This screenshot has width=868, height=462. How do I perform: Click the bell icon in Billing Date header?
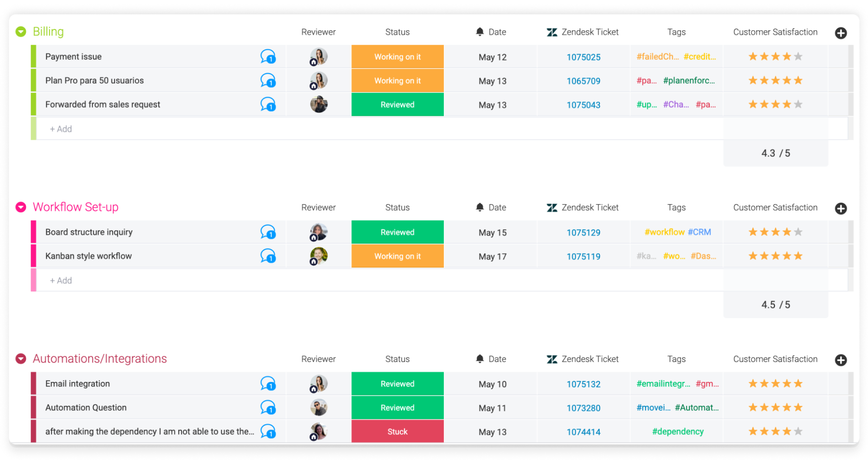click(x=480, y=32)
